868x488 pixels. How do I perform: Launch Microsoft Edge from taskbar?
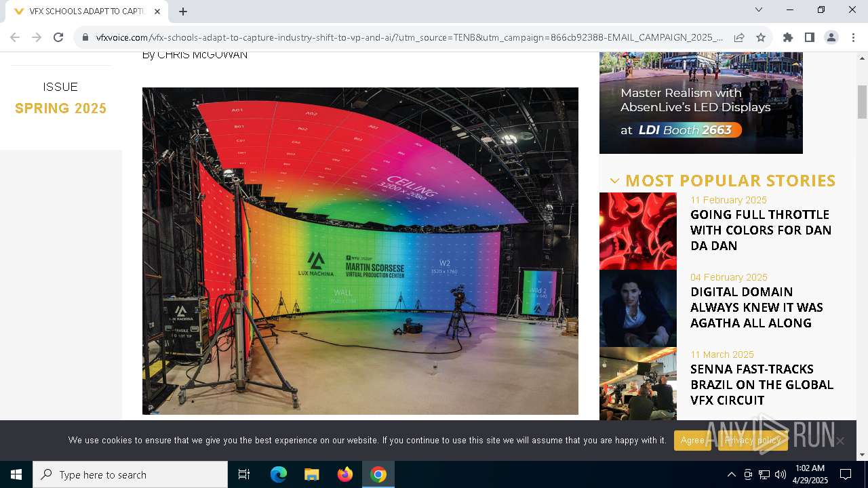click(x=279, y=474)
